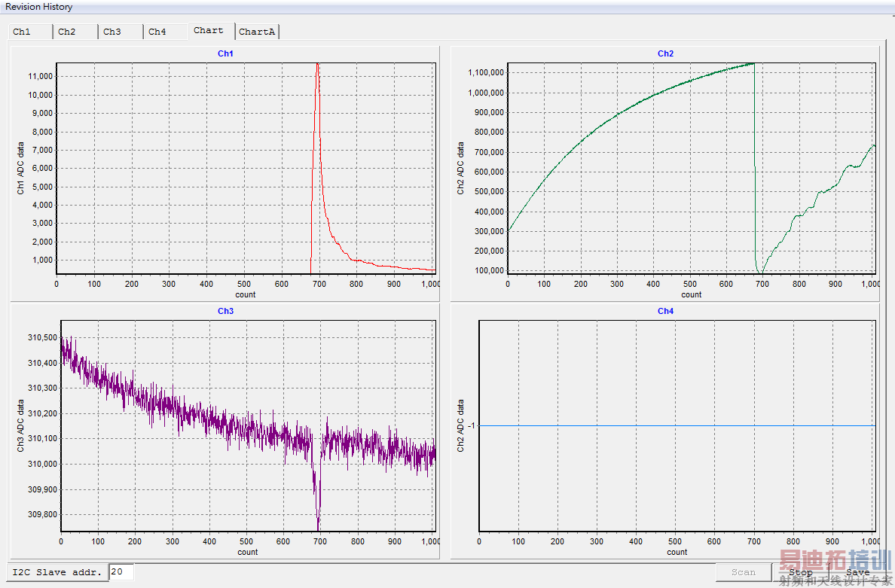The width and height of the screenshot is (895, 588).
Task: Click the Stop button
Action: point(800,572)
